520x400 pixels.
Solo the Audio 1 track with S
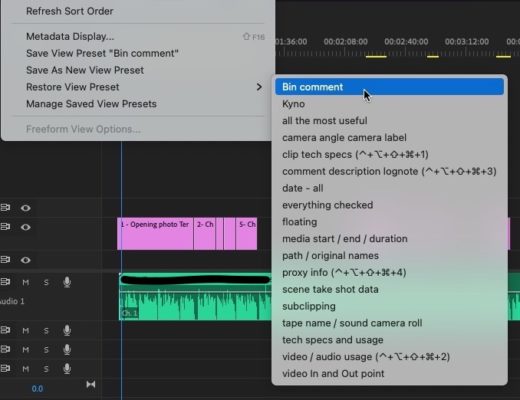pyautogui.click(x=46, y=283)
